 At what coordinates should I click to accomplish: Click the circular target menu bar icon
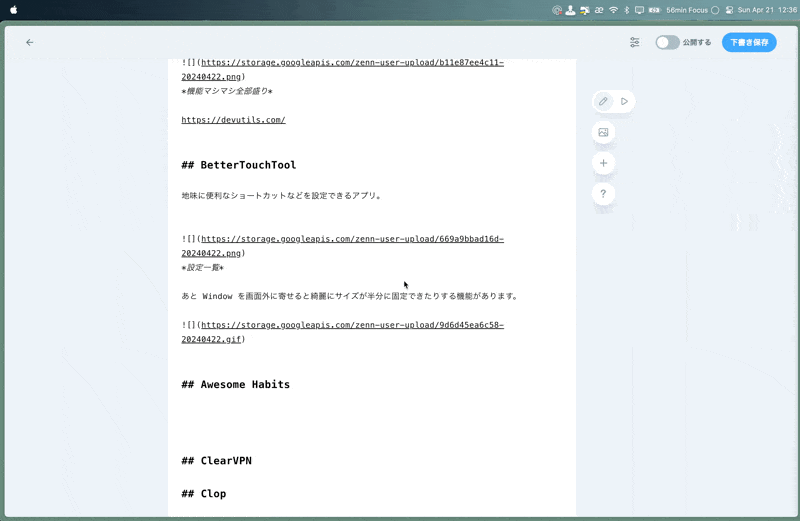point(557,10)
